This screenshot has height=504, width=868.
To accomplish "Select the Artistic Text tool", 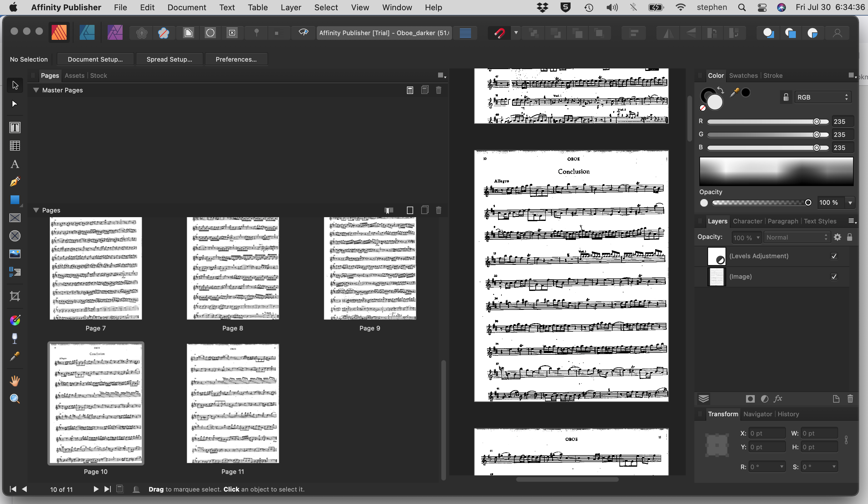I will click(x=15, y=164).
